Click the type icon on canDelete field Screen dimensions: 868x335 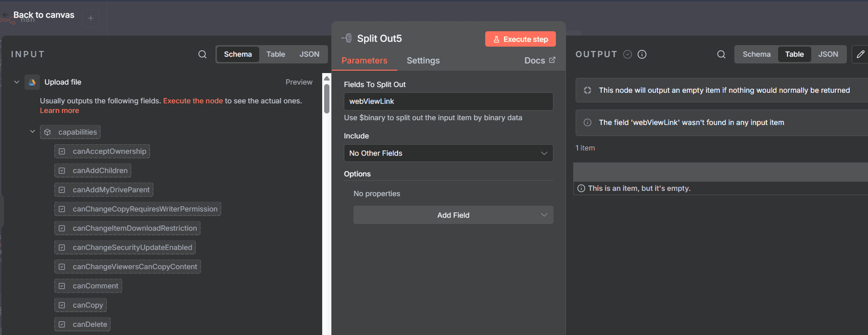pos(62,324)
